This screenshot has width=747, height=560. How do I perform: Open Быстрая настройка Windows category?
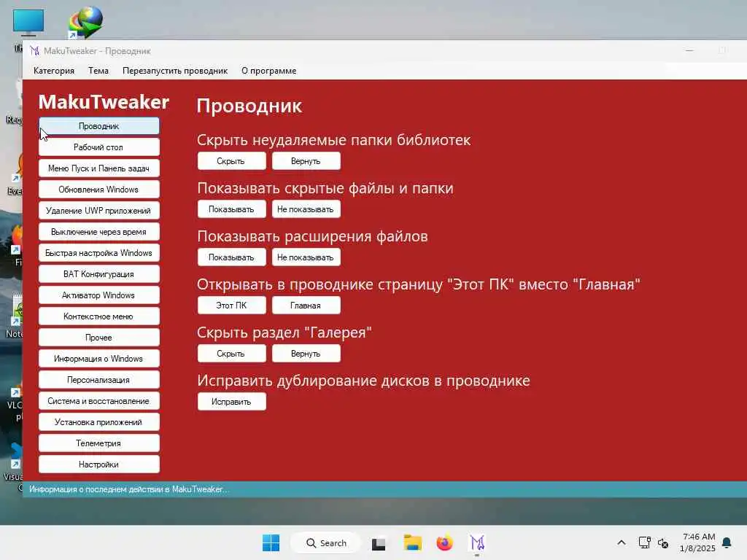click(99, 253)
